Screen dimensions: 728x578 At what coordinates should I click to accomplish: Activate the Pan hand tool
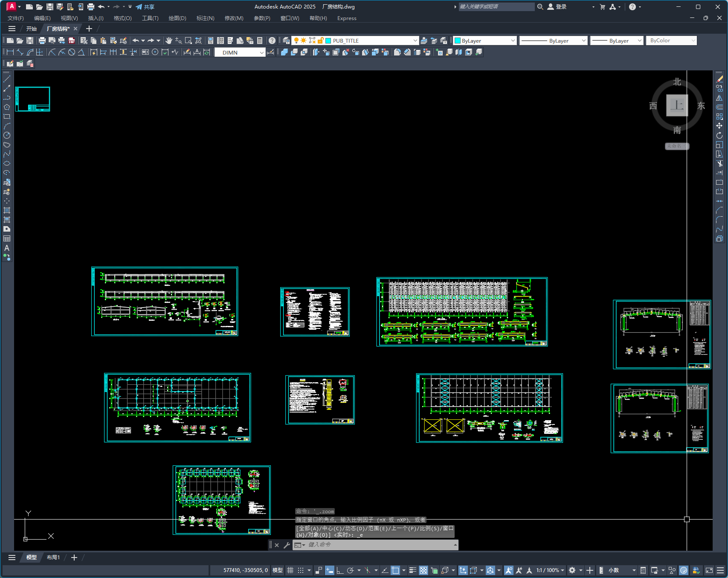(169, 41)
